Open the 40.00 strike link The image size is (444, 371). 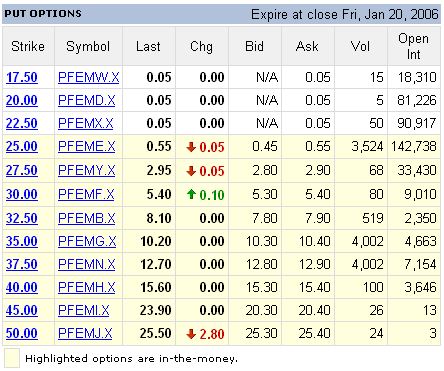click(x=22, y=287)
